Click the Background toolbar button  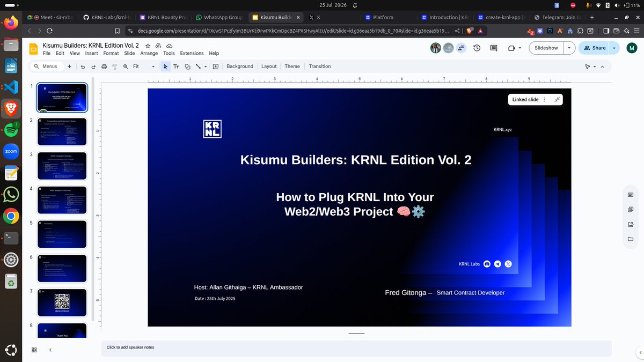(x=240, y=67)
